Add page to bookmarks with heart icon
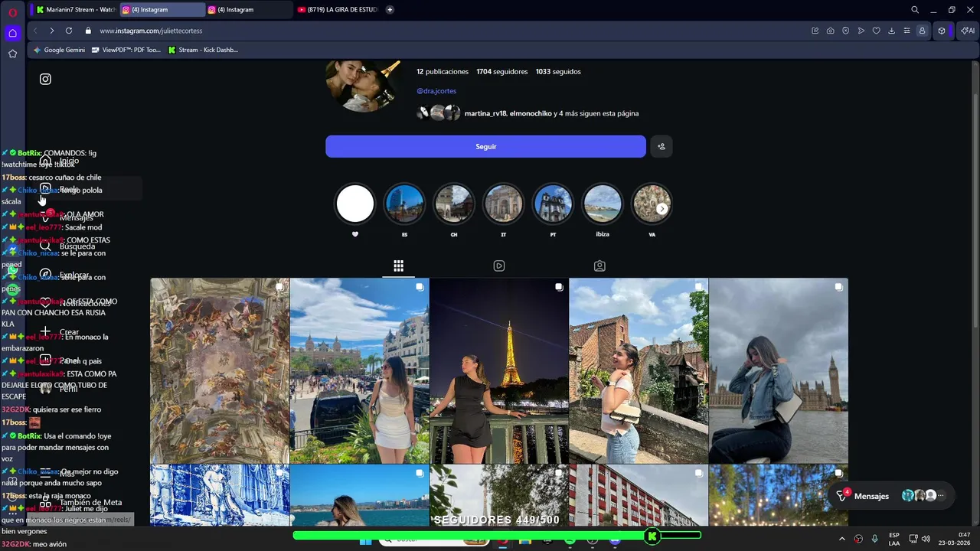980x551 pixels. click(877, 31)
